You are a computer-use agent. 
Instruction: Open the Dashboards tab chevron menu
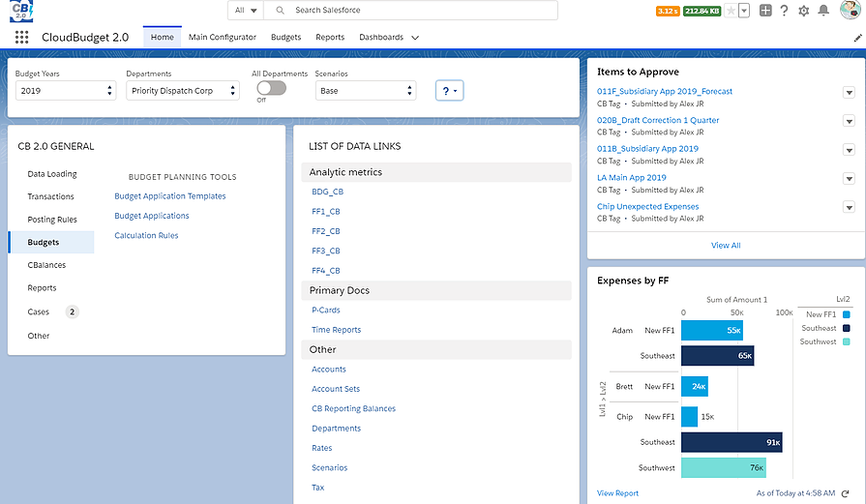tap(415, 38)
